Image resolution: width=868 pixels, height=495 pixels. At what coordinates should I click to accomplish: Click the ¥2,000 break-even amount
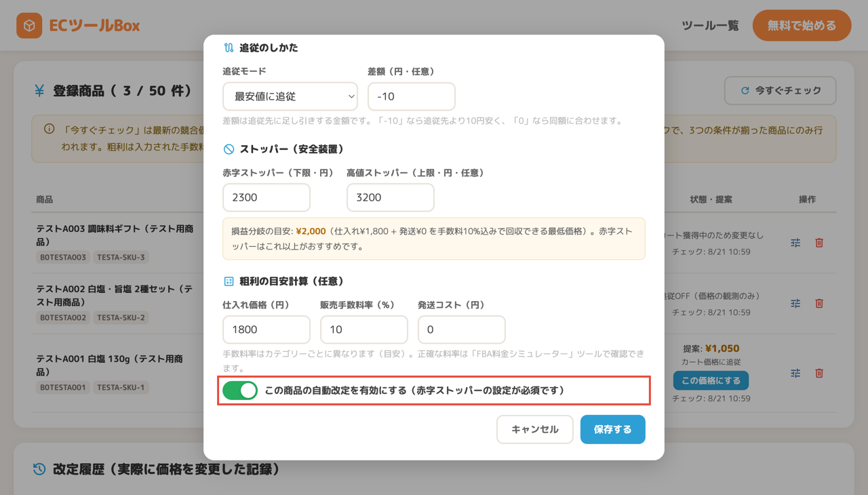tap(311, 231)
